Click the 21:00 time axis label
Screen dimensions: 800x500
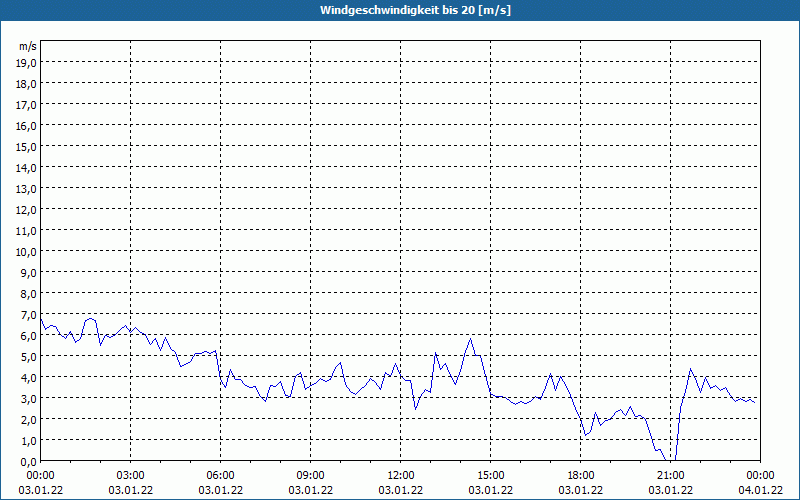coord(670,476)
